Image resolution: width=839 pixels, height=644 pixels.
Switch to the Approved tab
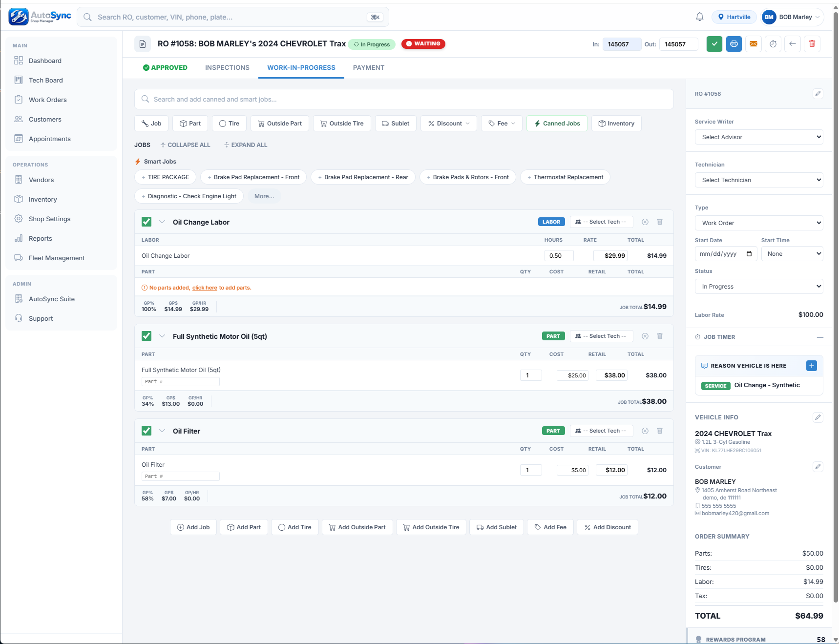pyautogui.click(x=165, y=68)
